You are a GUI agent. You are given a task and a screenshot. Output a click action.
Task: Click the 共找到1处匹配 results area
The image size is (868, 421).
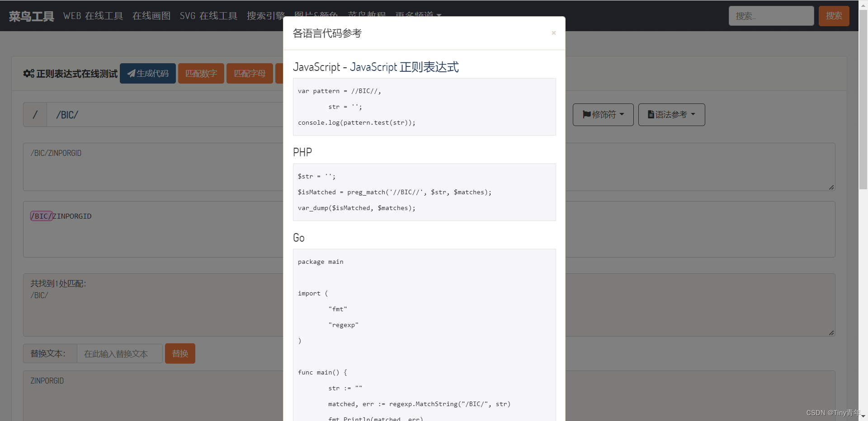tap(154, 304)
